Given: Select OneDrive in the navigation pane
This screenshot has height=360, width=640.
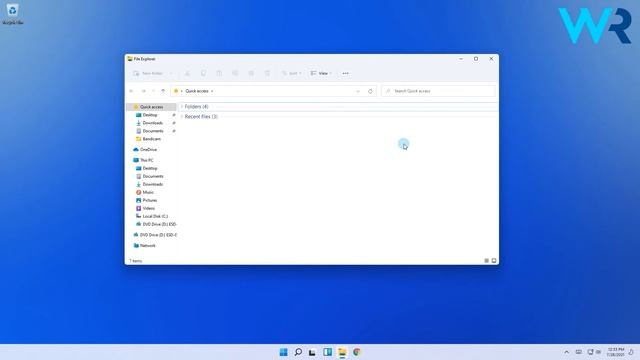Looking at the screenshot, I should coord(148,150).
